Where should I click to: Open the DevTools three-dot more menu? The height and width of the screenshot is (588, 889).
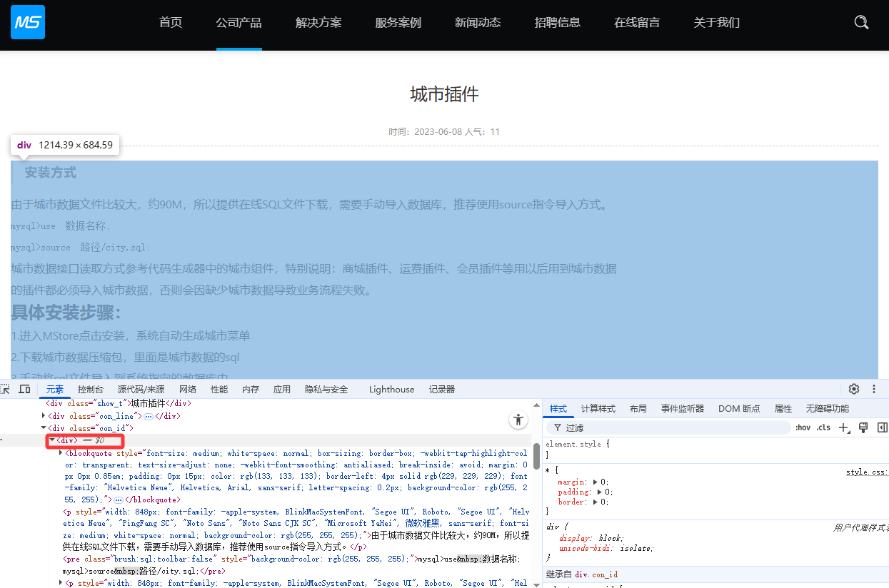coord(874,389)
